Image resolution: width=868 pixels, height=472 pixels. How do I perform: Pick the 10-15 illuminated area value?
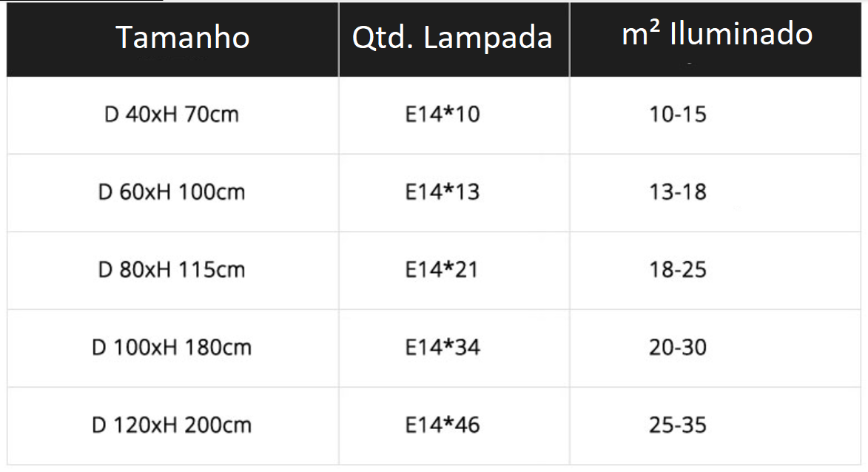(x=678, y=115)
